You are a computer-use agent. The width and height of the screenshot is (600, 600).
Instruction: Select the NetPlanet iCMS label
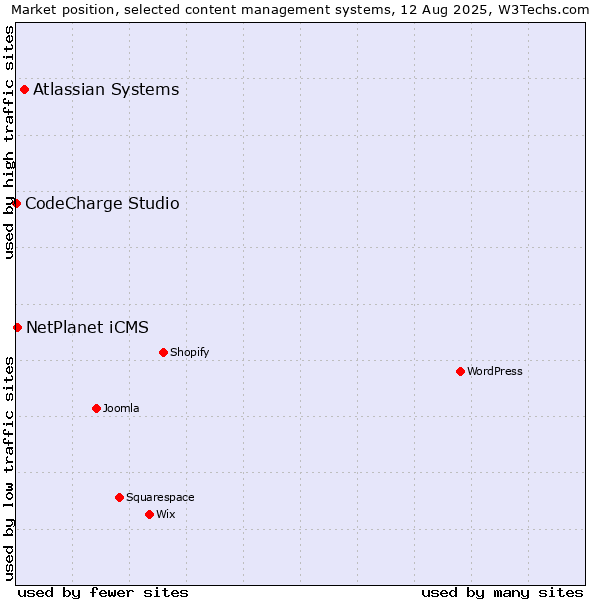[x=87, y=327]
